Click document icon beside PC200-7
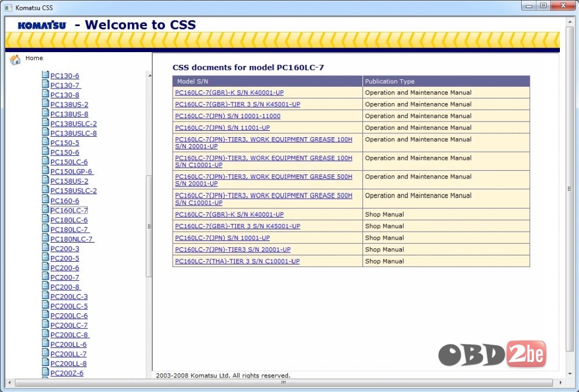This screenshot has height=392, width=579. [x=45, y=276]
